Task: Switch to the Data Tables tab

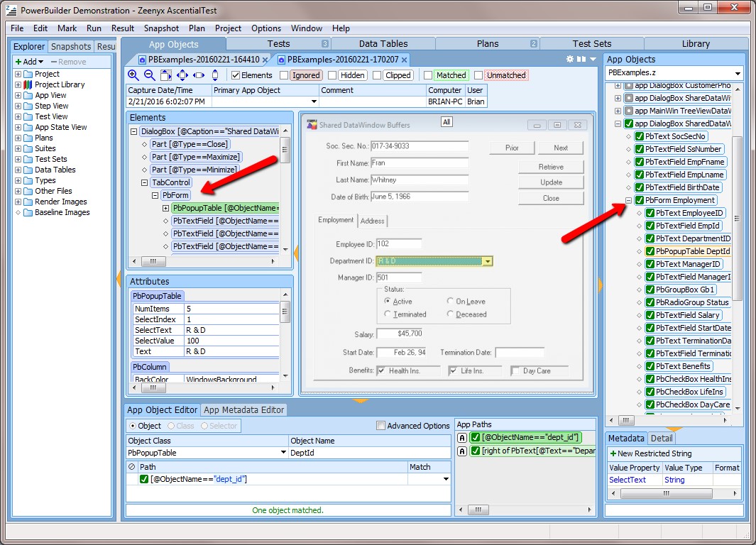Action: point(383,44)
